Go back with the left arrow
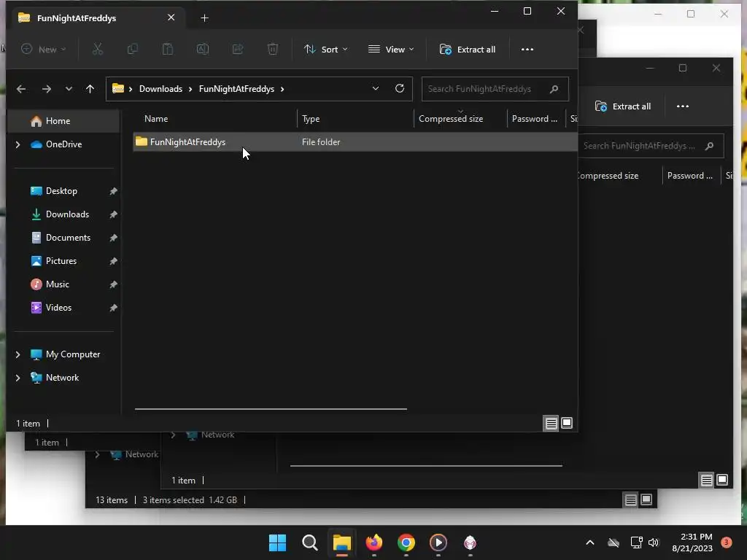 (x=21, y=88)
